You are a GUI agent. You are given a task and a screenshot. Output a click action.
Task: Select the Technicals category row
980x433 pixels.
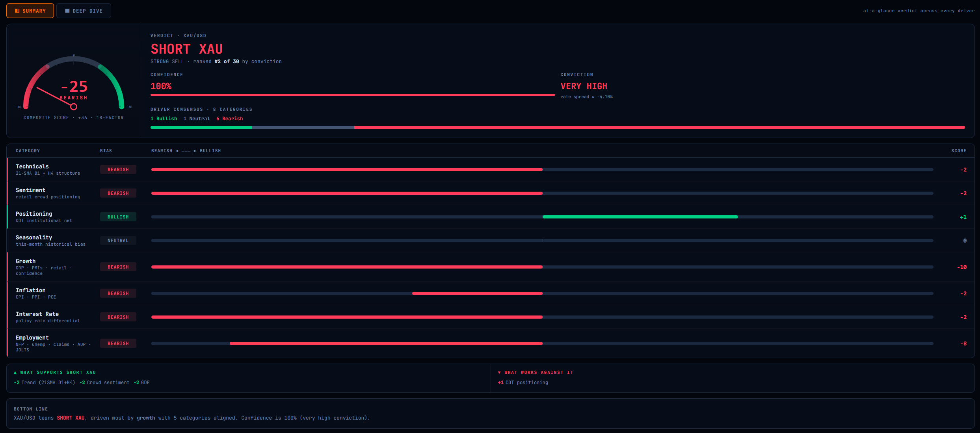[x=491, y=170]
